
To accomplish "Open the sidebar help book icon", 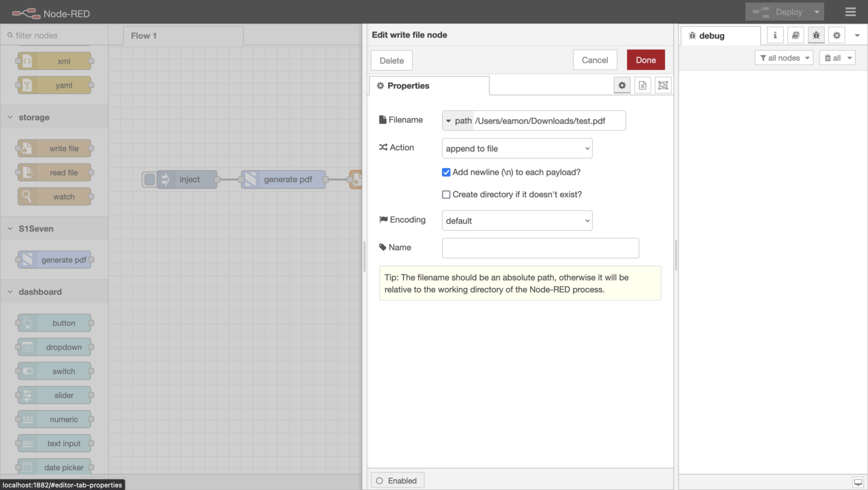I will tap(795, 35).
